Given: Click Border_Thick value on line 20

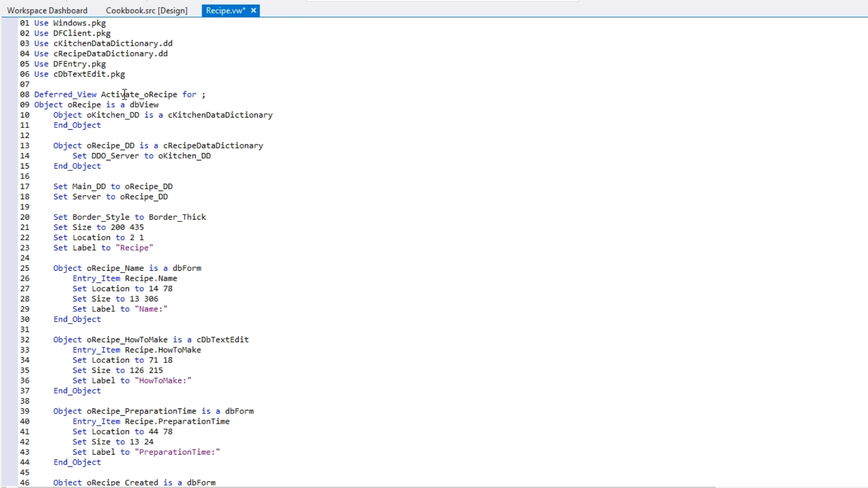Looking at the screenshot, I should (x=177, y=217).
